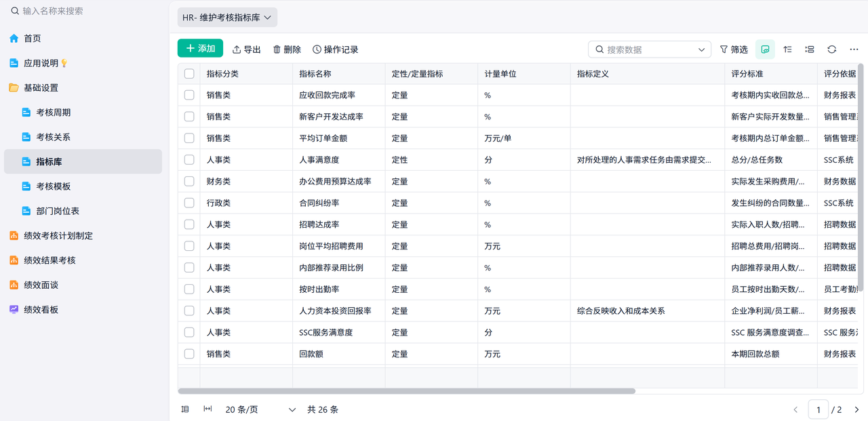Open 部门岗位表 in the sidebar
Image resolution: width=868 pixels, height=421 pixels.
click(83, 211)
